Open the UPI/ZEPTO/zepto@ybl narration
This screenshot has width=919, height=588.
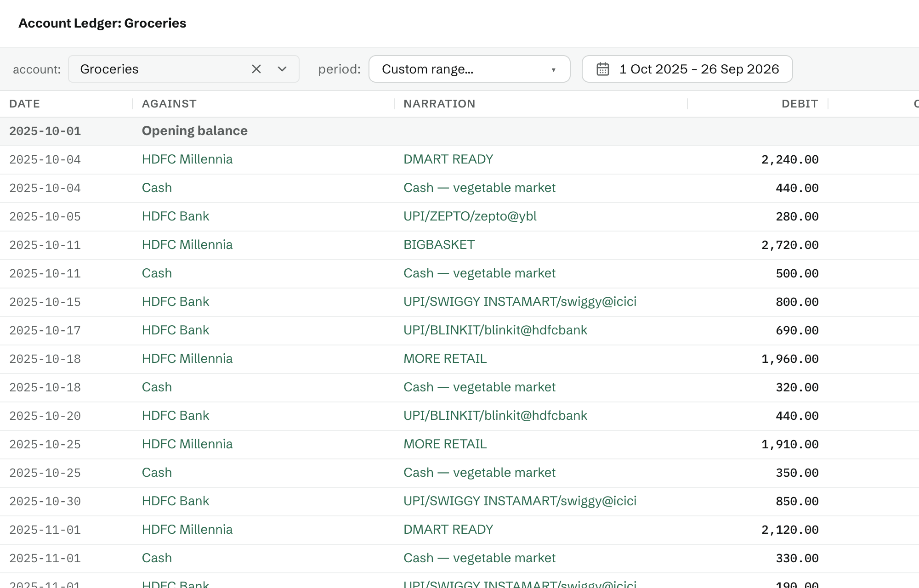(x=470, y=216)
